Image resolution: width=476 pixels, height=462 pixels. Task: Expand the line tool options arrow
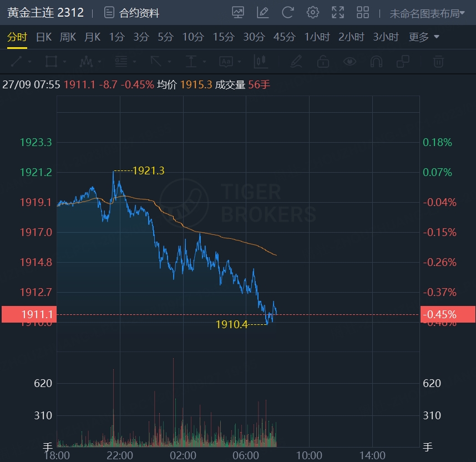click(x=30, y=62)
